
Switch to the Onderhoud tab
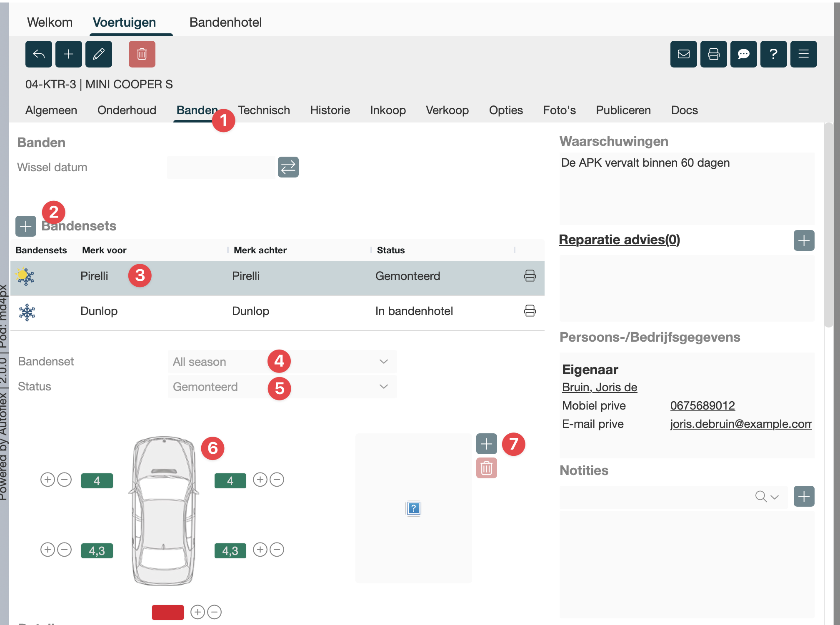pyautogui.click(x=127, y=110)
